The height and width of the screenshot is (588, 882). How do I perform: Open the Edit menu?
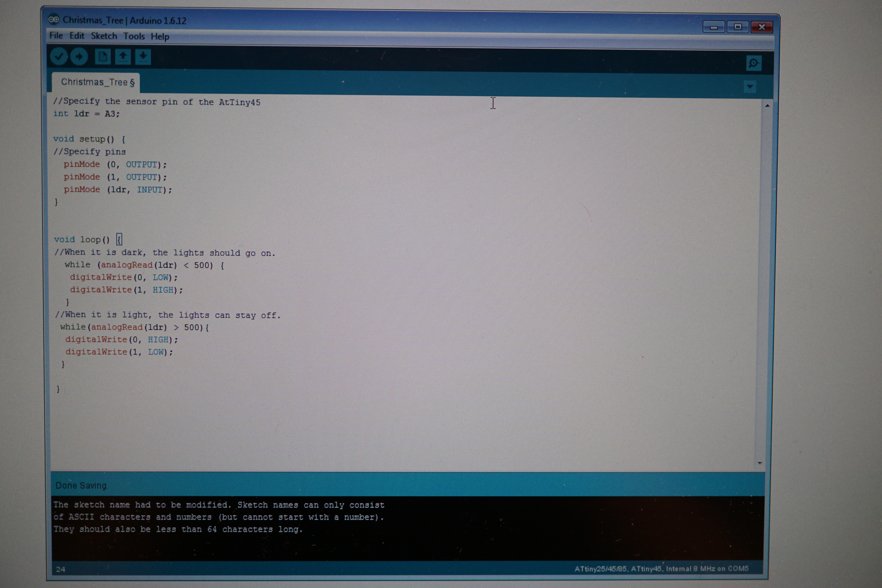click(x=77, y=36)
